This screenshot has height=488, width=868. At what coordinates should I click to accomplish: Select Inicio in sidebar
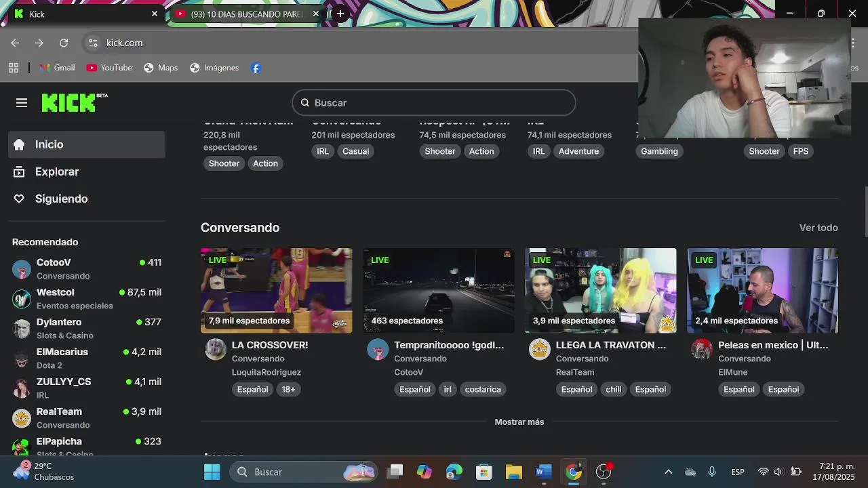87,144
